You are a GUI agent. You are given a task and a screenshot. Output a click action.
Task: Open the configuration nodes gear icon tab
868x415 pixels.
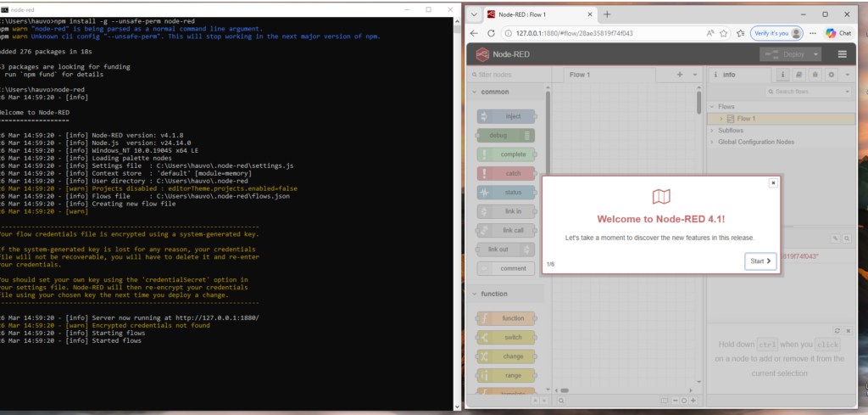[x=831, y=75]
